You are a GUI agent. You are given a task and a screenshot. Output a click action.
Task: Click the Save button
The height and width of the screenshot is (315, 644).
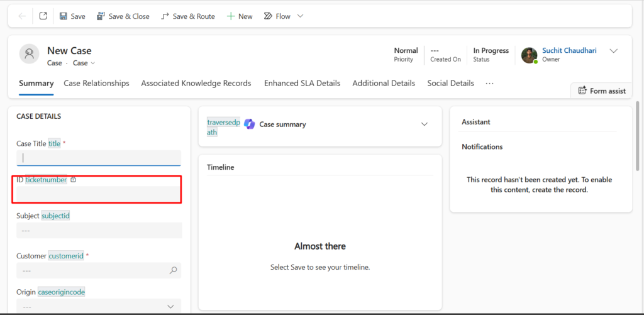point(72,16)
